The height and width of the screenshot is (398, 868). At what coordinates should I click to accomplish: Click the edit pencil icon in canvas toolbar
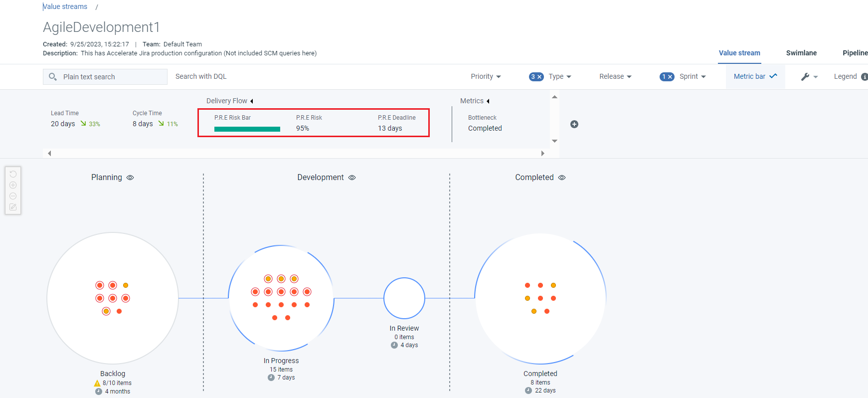[13, 207]
